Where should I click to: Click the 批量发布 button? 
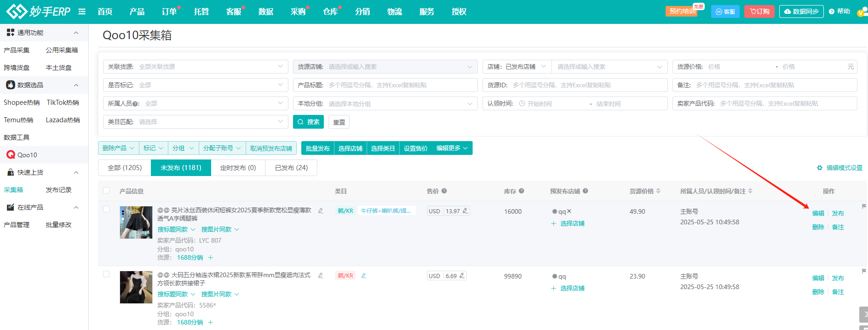[318, 148]
